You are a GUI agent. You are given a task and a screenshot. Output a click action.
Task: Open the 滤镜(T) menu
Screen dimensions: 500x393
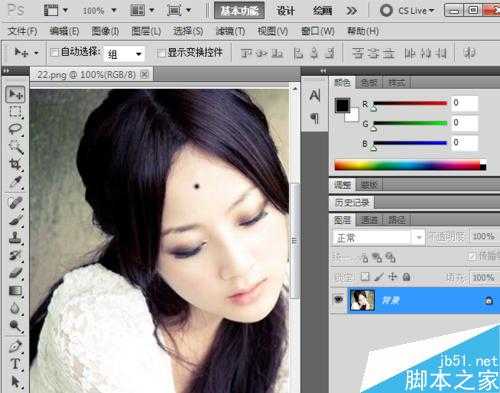pos(230,31)
